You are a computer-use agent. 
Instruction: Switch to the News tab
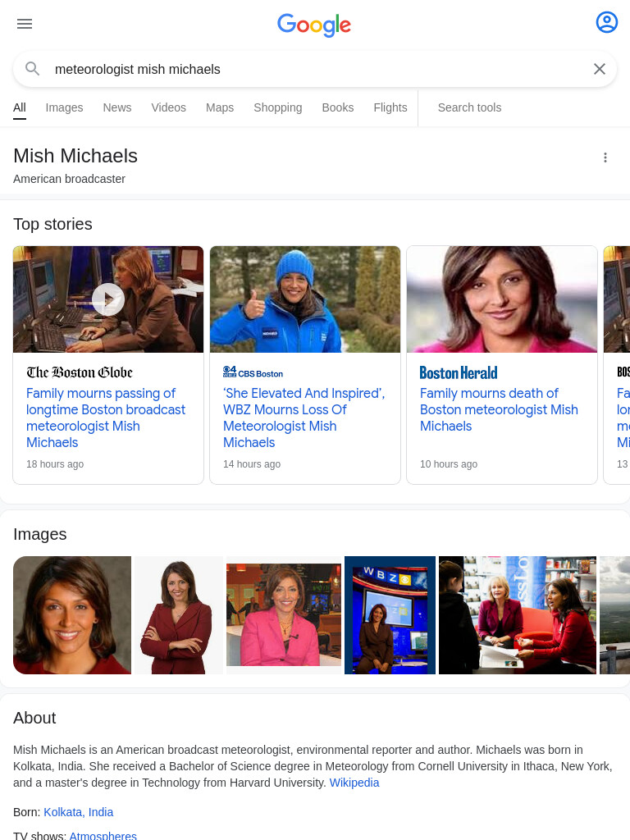(x=117, y=107)
